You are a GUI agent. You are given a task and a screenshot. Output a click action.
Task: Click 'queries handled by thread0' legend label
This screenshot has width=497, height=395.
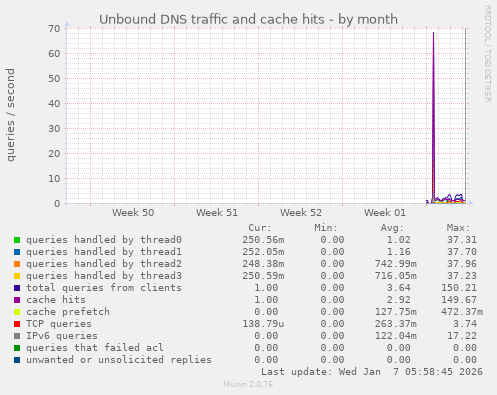coord(104,240)
